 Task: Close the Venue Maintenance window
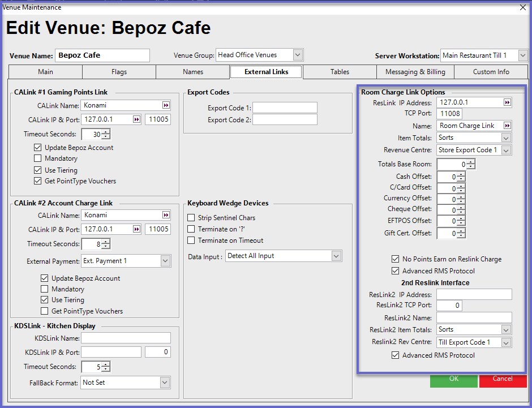[x=522, y=7]
